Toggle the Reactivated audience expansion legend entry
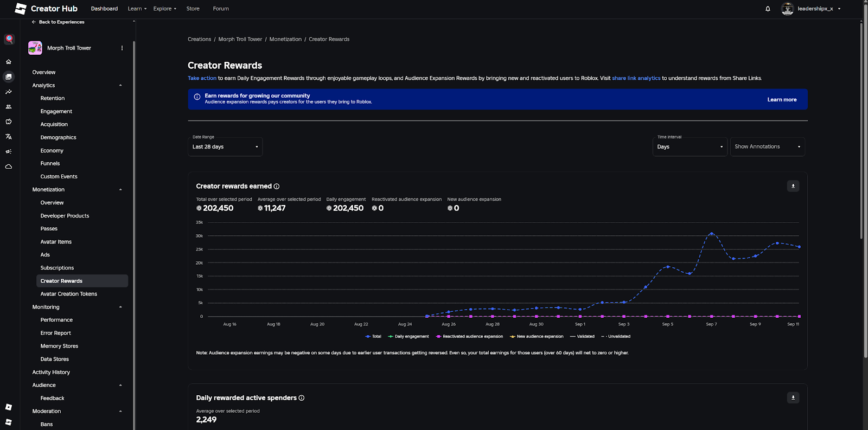 click(469, 337)
